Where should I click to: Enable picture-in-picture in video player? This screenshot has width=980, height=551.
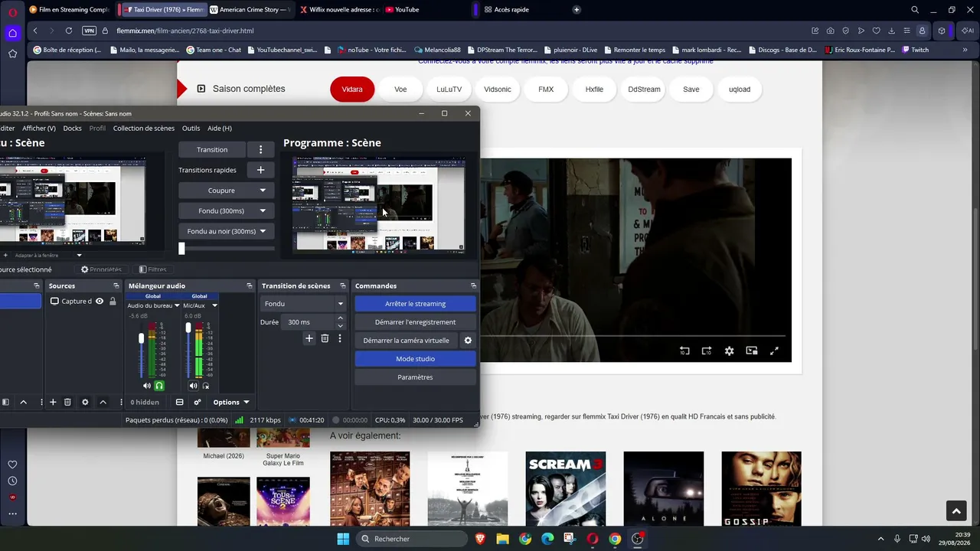click(752, 350)
